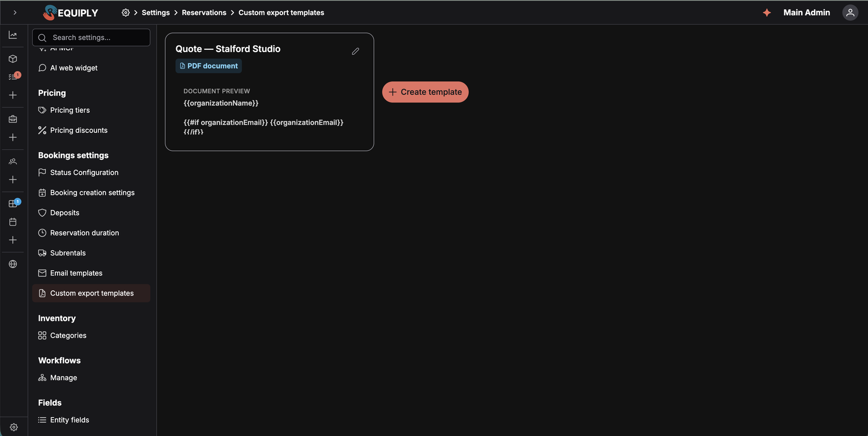Click the plus icon just below the calendar

(13, 240)
